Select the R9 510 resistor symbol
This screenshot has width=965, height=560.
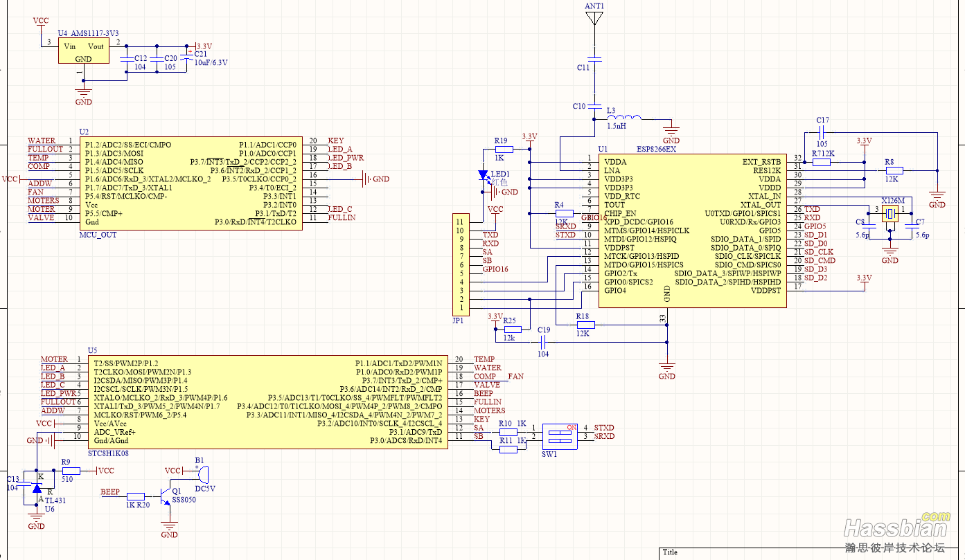pos(70,471)
